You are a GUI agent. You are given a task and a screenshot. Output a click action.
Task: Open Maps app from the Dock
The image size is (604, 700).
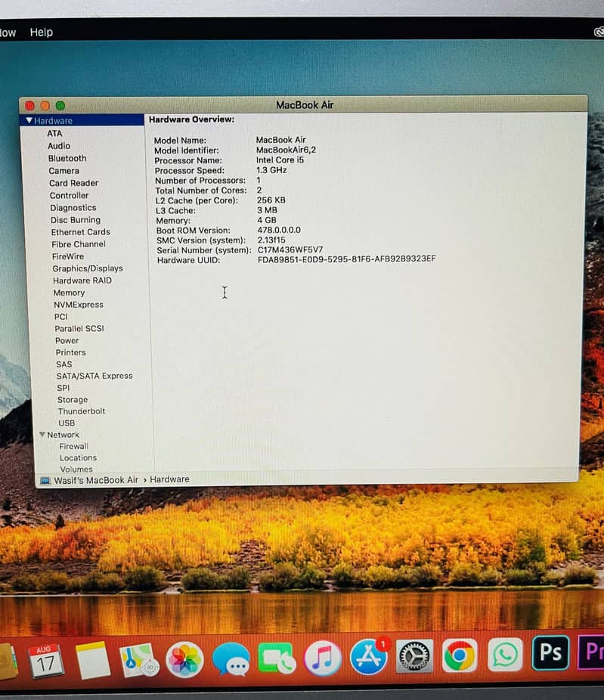point(139,660)
